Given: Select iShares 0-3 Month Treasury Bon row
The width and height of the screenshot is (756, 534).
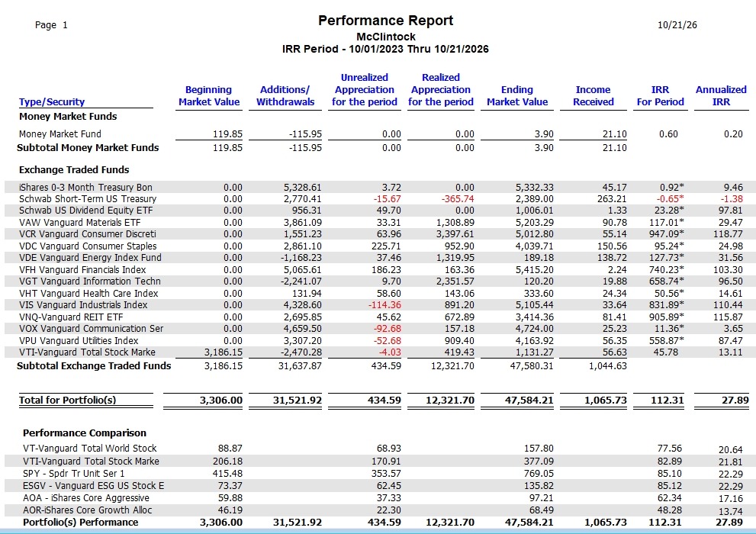Looking at the screenshot, I should (378, 187).
